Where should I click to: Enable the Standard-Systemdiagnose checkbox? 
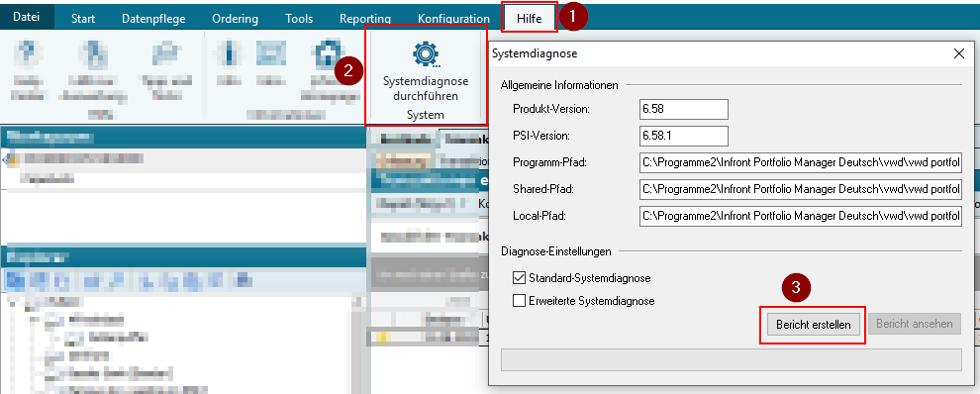(519, 277)
